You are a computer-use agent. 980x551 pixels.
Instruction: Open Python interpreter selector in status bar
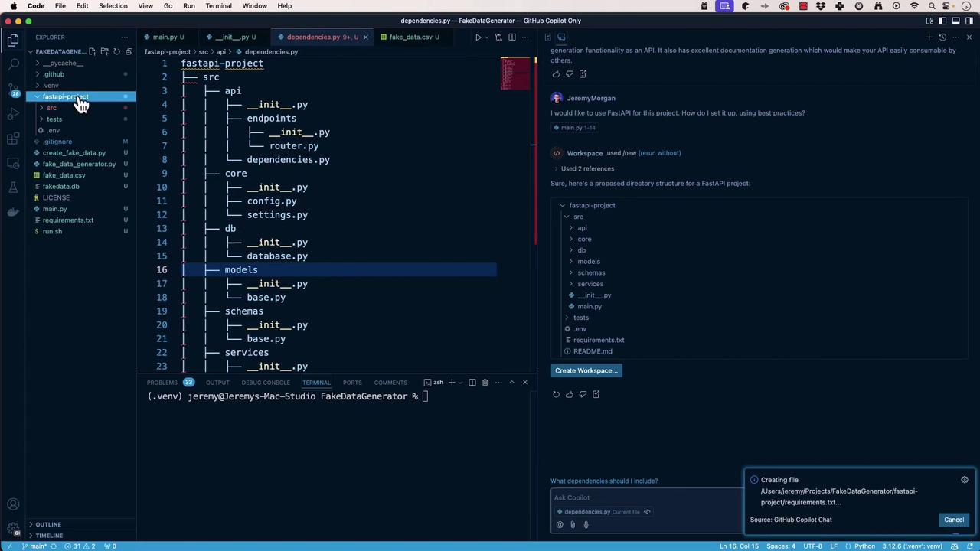913,546
